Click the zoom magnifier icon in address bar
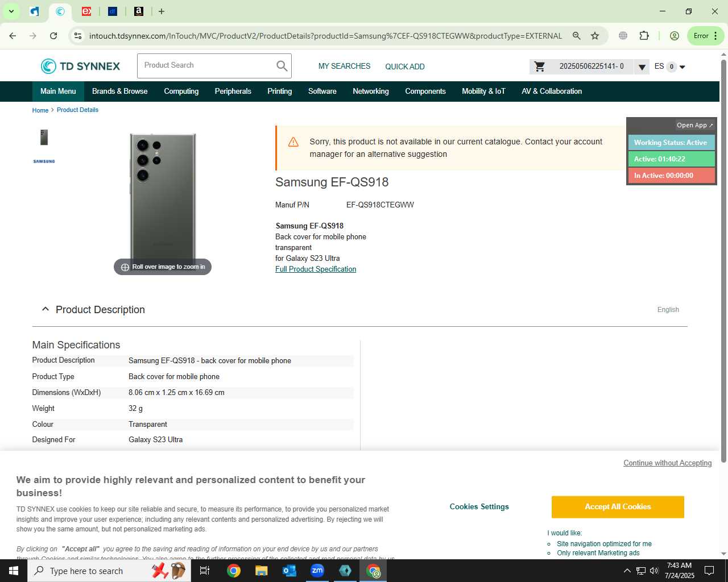728x582 pixels. point(577,36)
